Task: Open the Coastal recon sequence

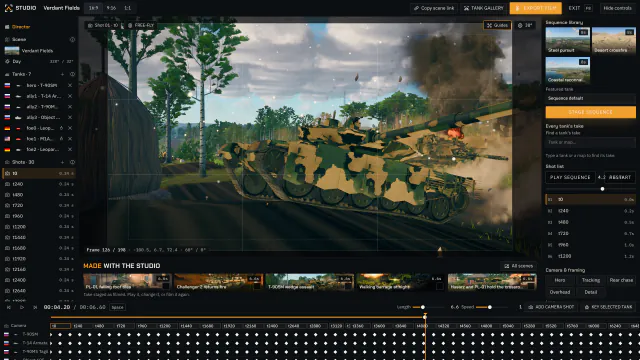Action: click(567, 70)
